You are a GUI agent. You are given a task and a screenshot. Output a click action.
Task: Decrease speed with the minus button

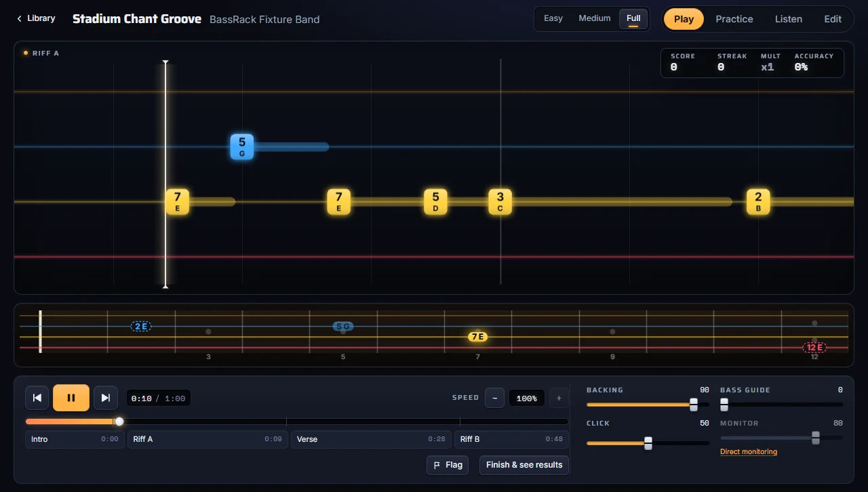494,398
